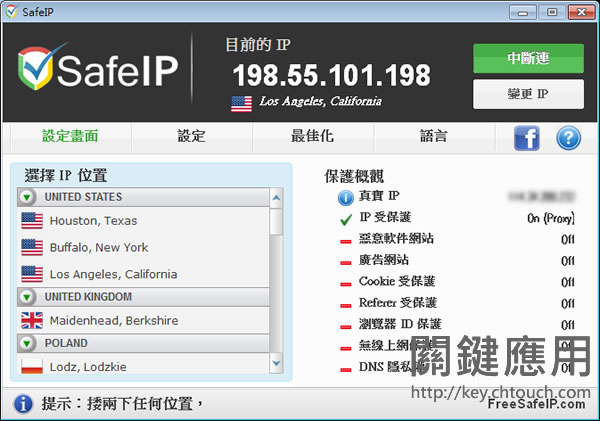Collapse the UNITED KINGDOM group

27,297
